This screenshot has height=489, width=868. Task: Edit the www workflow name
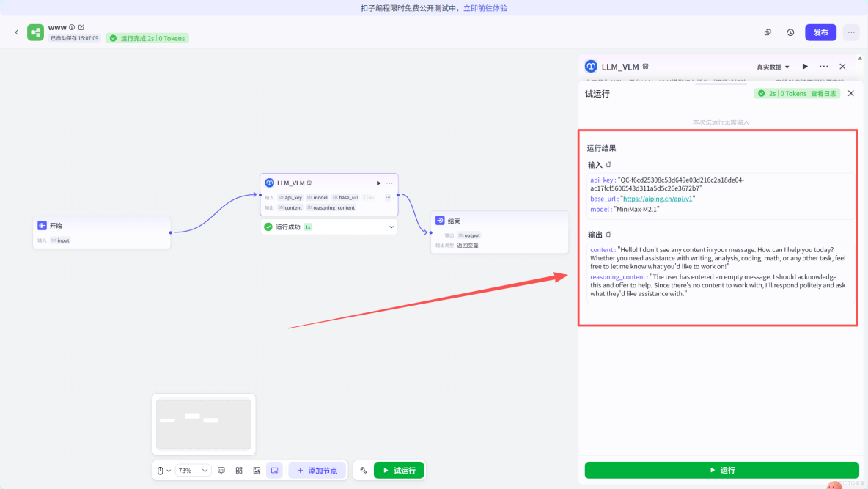[81, 27]
